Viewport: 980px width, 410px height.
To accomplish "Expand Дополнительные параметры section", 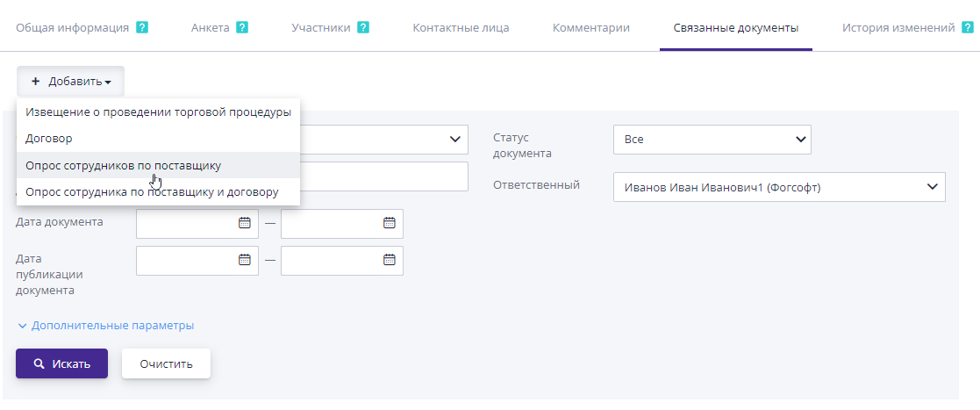I will (x=105, y=326).
